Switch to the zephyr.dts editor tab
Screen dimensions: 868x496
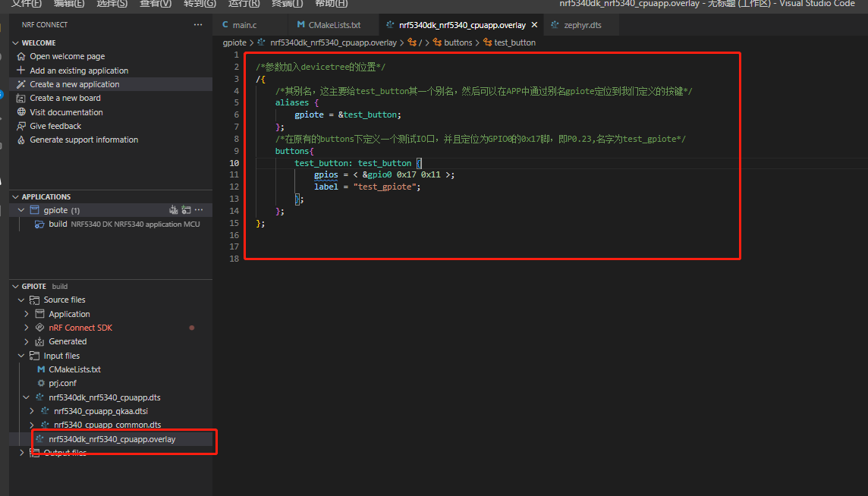(583, 25)
